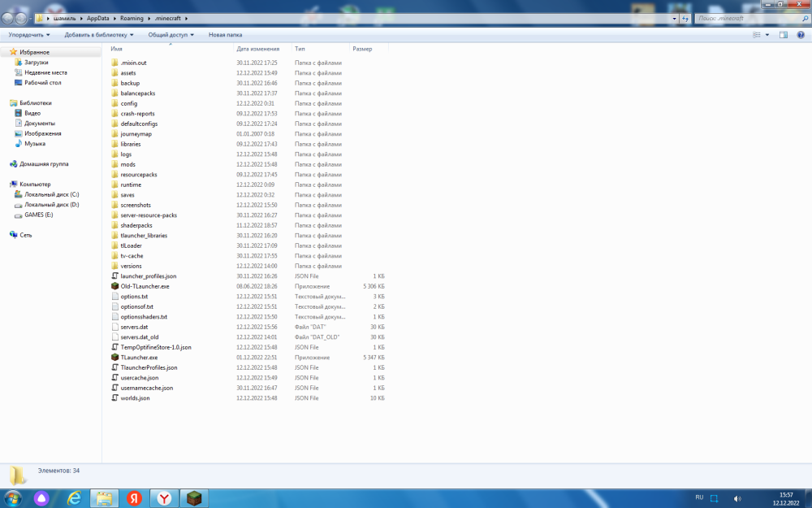Select the resourcepacks folder icon
812x508 pixels.
coord(115,175)
